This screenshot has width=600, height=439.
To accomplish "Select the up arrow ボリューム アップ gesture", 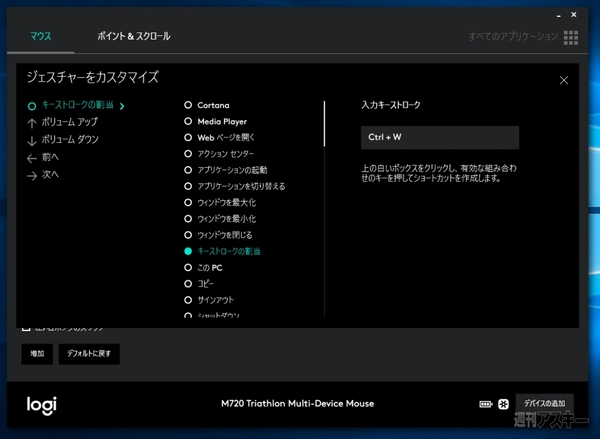I will 63,122.
